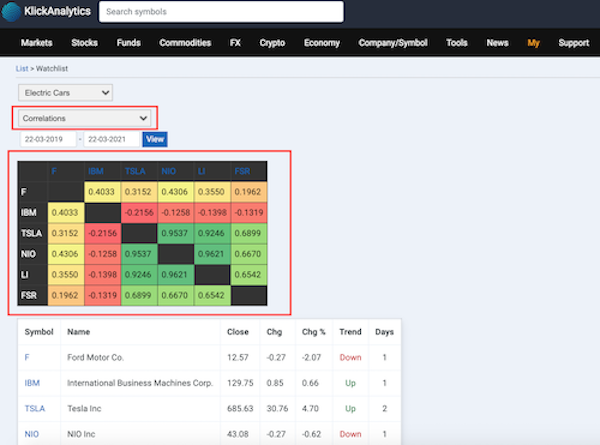Screen dimensions: 600x445
Task: Sort by the Trend column header
Action: coord(350,332)
